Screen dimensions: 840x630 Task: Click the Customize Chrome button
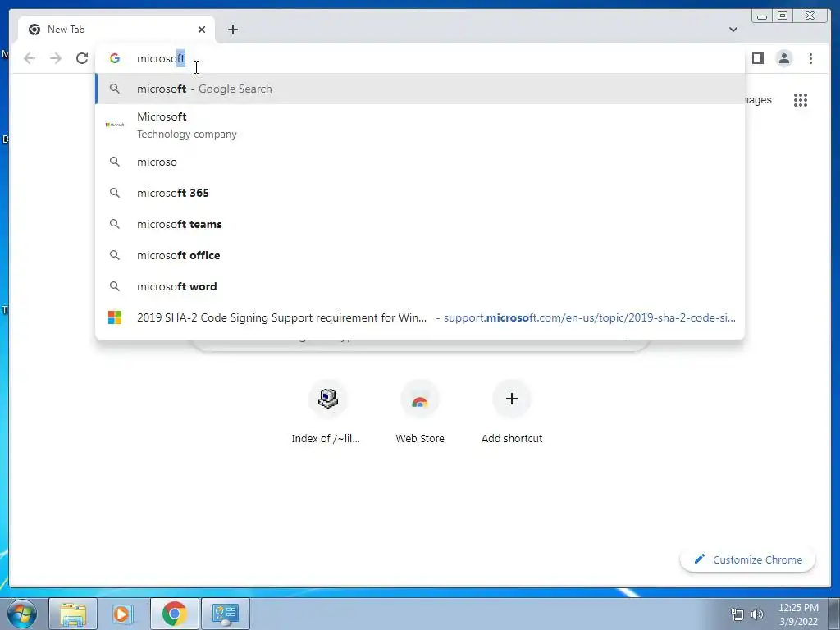748,559
